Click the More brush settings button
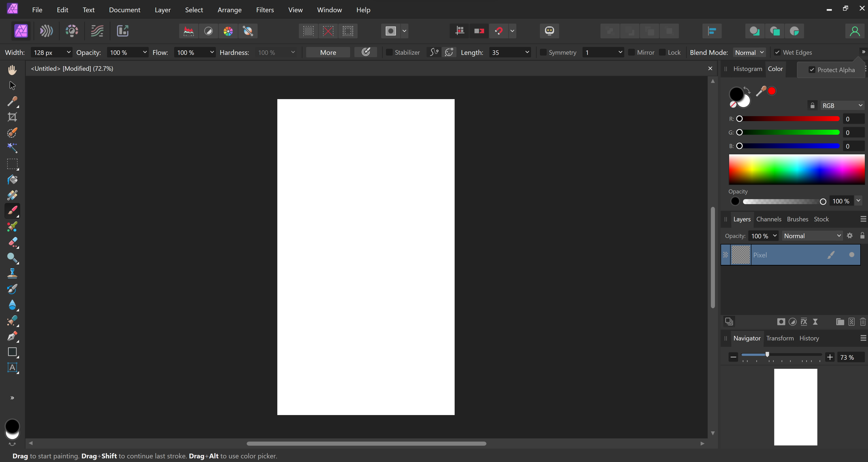The width and height of the screenshot is (868, 462). (x=328, y=52)
